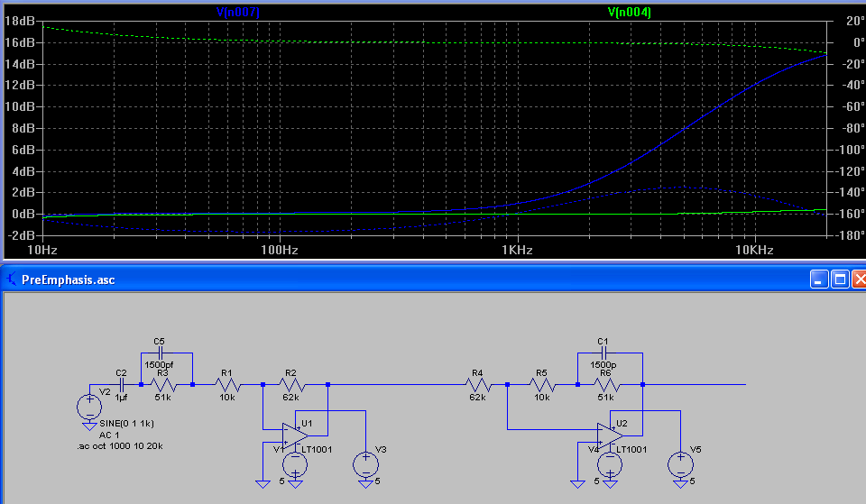Image resolution: width=866 pixels, height=504 pixels.
Task: Click the SINE(0 1 1k) source value
Action: [126, 424]
